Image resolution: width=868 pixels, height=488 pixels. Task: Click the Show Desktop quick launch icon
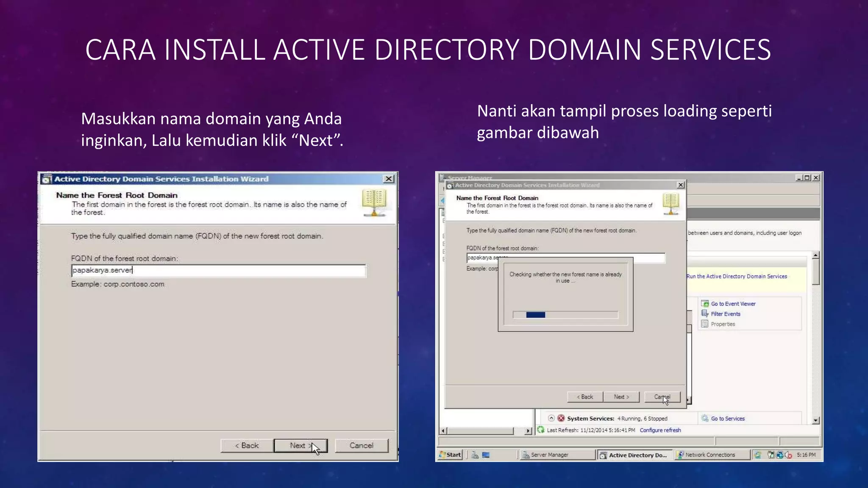pos(486,455)
